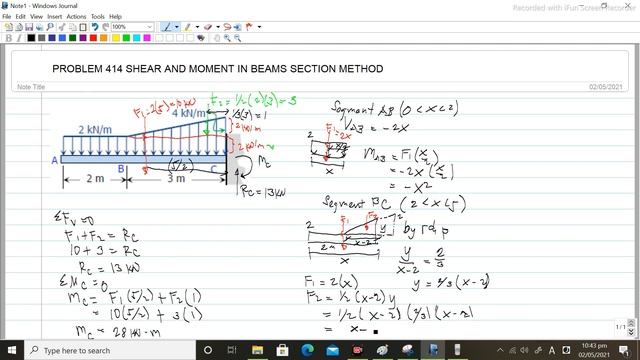Open File Explorer from taskbar
Image resolution: width=640 pixels, height=360 pixels.
257,350
